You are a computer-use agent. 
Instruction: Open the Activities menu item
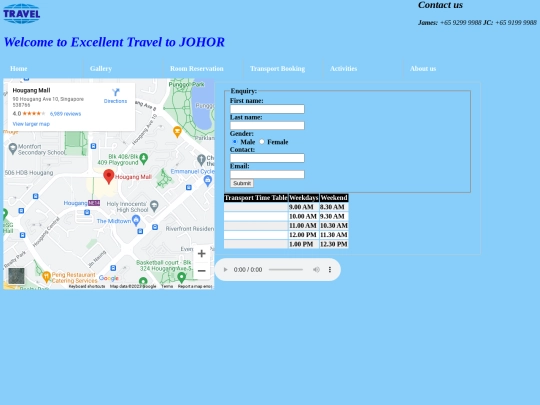point(343,69)
